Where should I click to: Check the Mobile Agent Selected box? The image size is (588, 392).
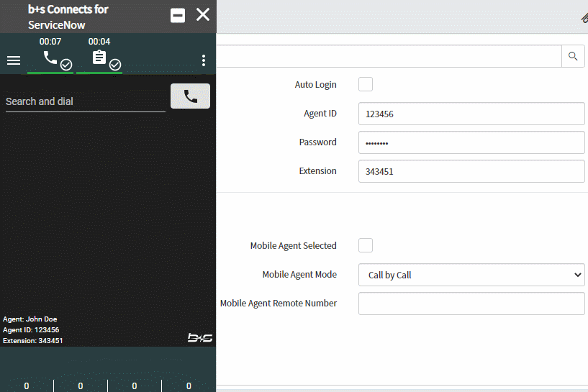(366, 245)
